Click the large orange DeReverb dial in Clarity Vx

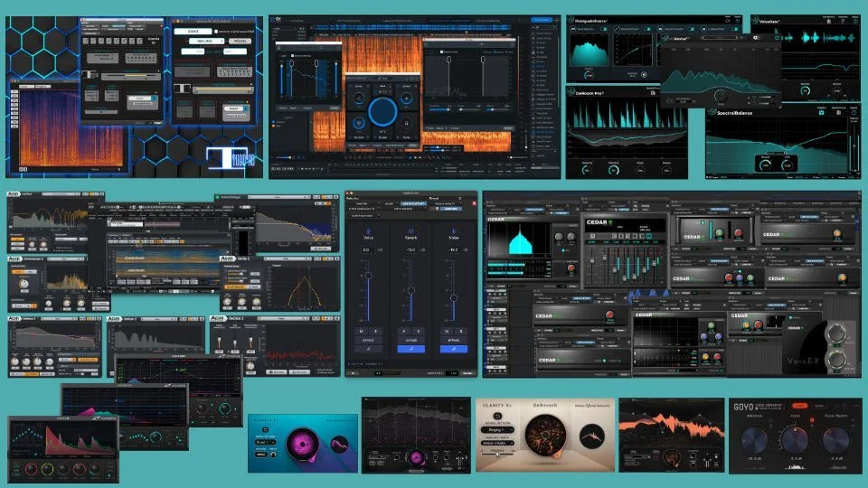546,436
